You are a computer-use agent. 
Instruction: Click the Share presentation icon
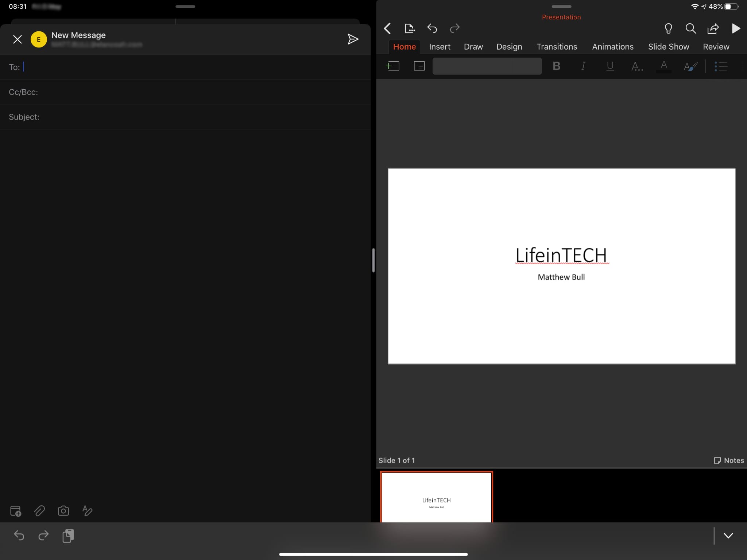tap(713, 28)
